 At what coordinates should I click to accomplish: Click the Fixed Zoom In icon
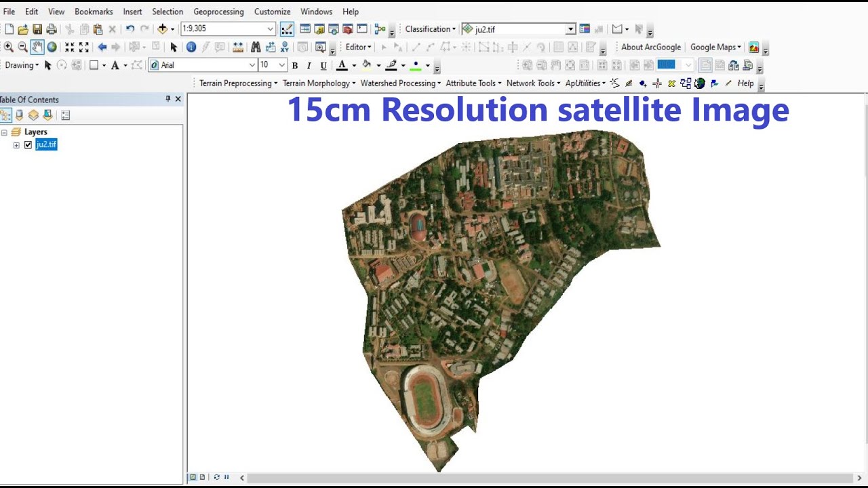[70, 47]
